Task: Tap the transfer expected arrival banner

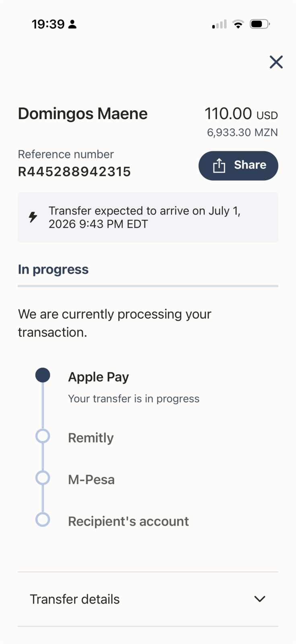Action: [148, 217]
